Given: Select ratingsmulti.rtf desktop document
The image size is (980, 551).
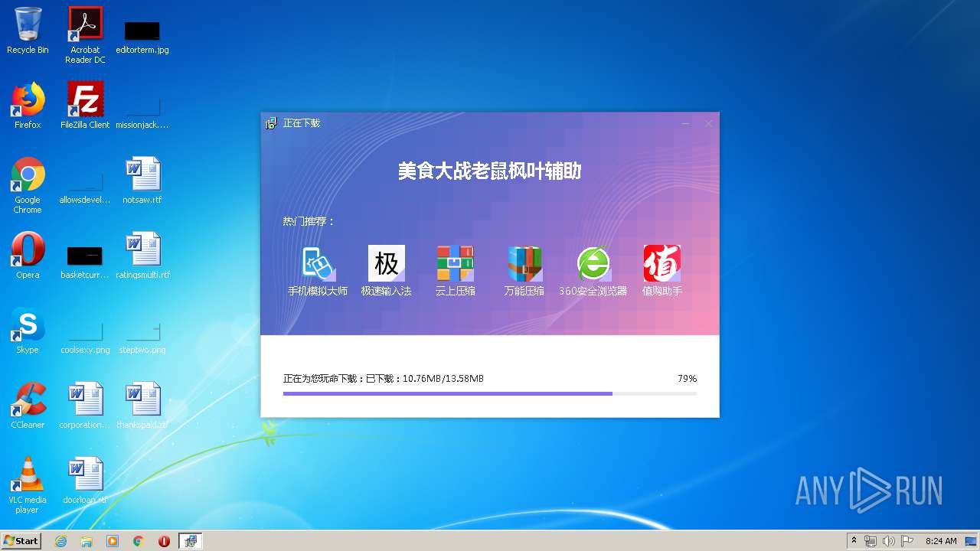Looking at the screenshot, I should (x=142, y=256).
